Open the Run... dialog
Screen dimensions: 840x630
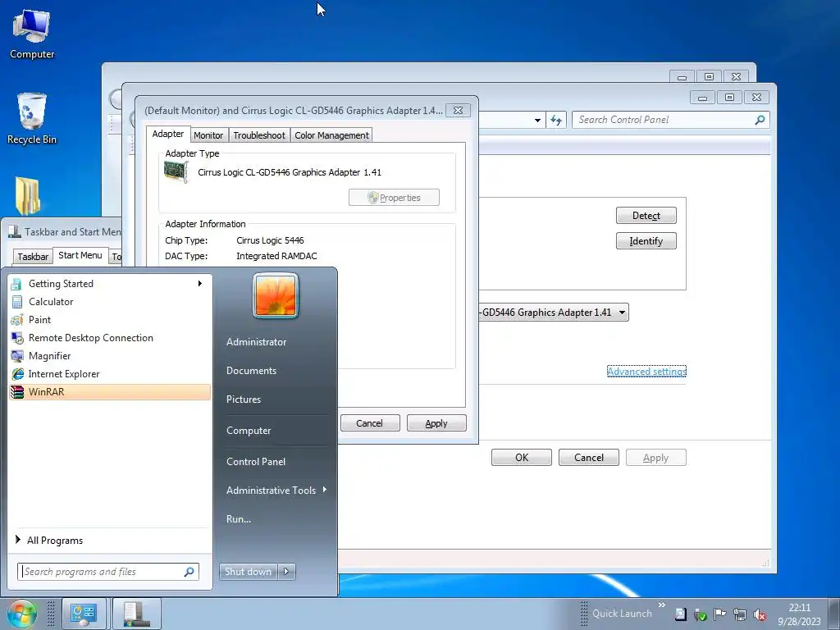(239, 519)
